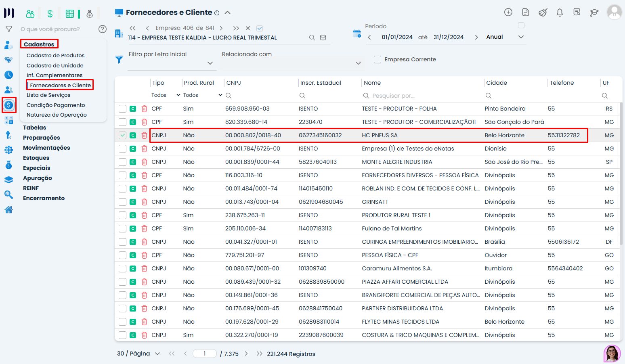Open the document search icon near the bell
This screenshot has height=364, width=625.
pyautogui.click(x=577, y=13)
